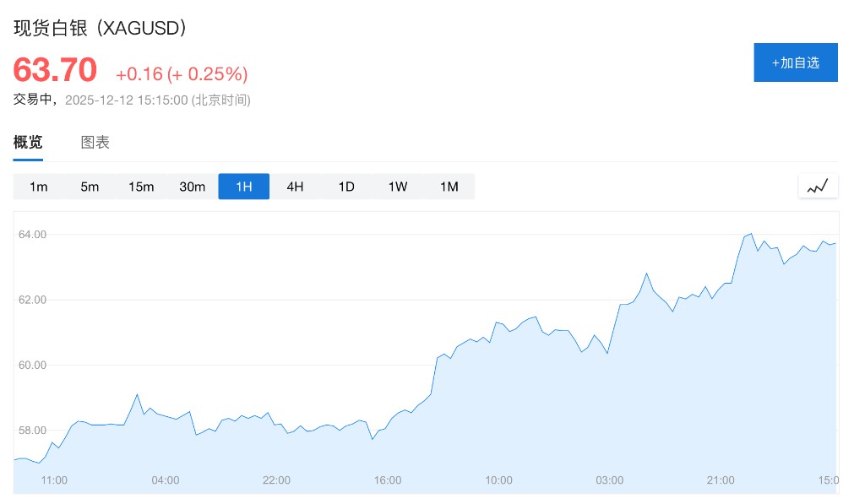Show the 1D chart
The width and height of the screenshot is (865, 504).
tap(346, 187)
